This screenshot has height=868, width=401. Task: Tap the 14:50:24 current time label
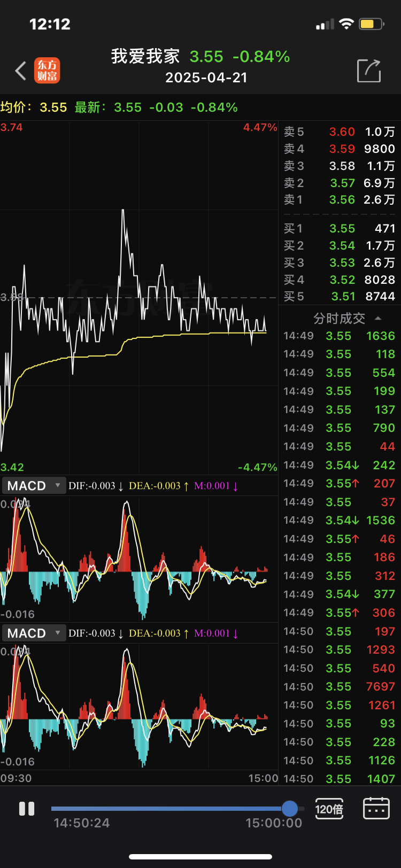point(82,823)
